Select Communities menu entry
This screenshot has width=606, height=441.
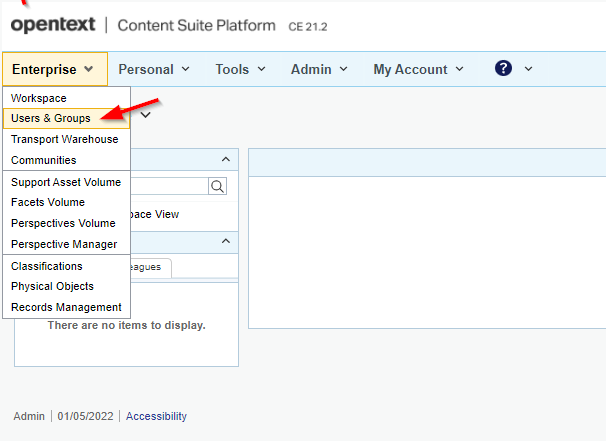pyautogui.click(x=43, y=160)
